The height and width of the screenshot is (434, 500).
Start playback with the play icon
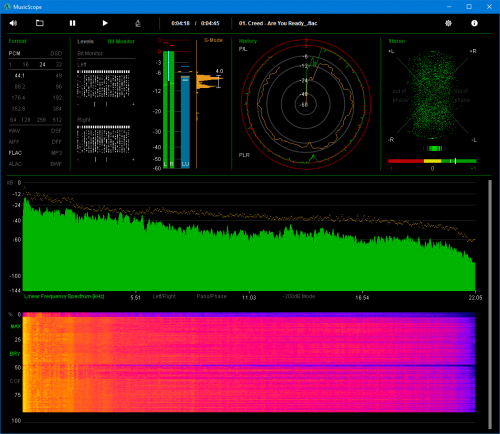(105, 23)
